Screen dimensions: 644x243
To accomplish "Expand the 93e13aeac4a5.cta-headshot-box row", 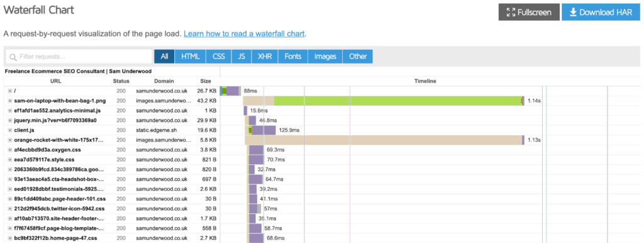I will 10,179.
